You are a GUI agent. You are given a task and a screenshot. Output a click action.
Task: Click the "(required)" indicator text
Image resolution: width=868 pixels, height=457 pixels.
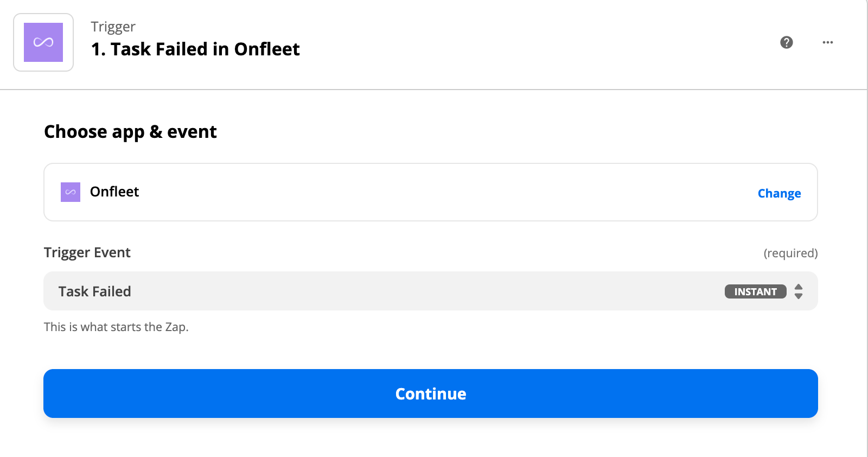click(x=790, y=253)
